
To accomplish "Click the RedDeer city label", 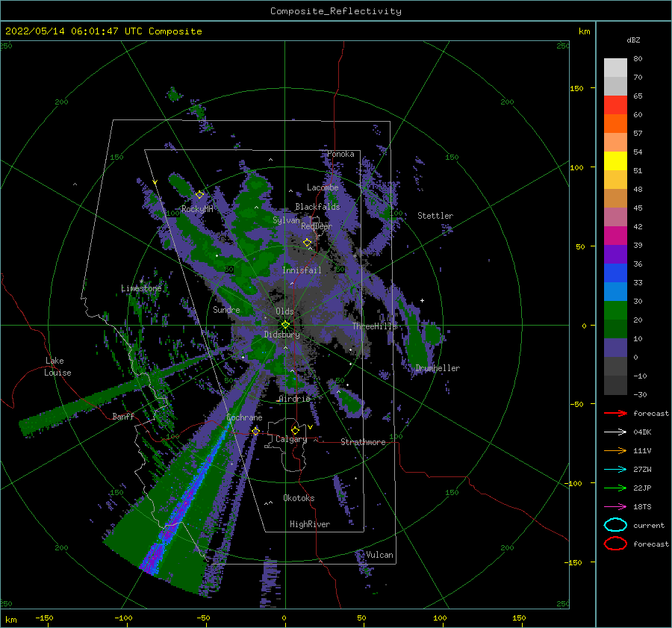I will pyautogui.click(x=317, y=226).
